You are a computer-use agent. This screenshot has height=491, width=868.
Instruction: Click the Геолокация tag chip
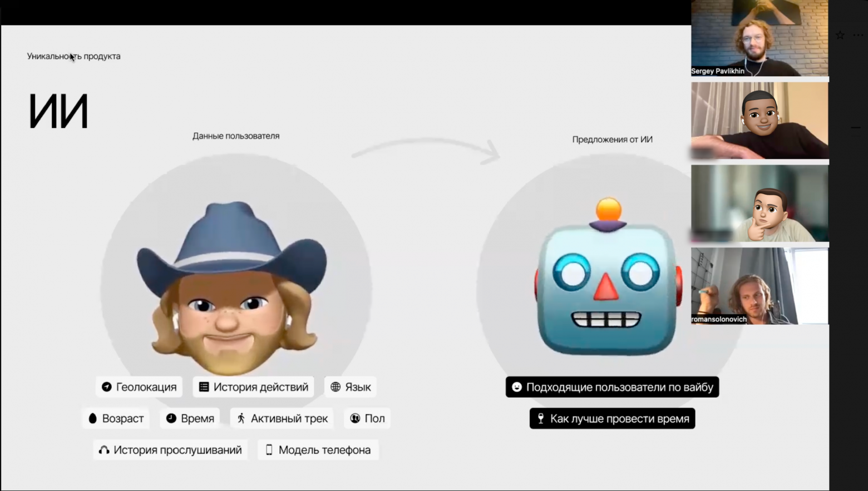[139, 387]
